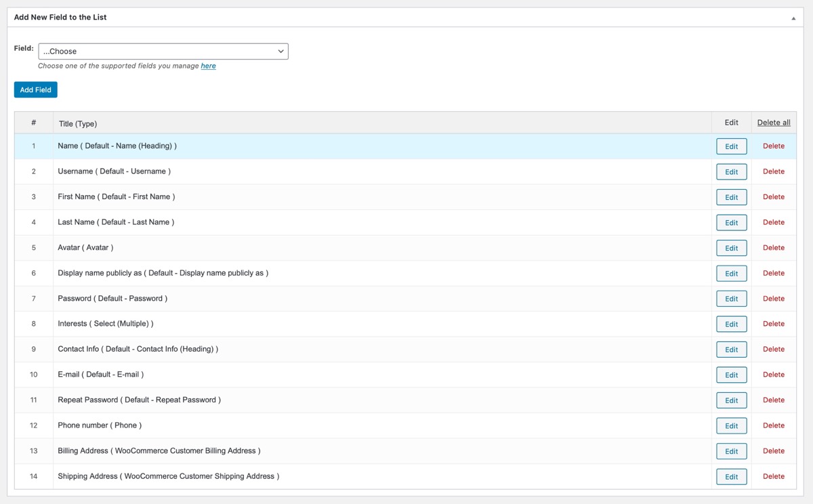Edit the Contact Info heading field

pyautogui.click(x=732, y=350)
